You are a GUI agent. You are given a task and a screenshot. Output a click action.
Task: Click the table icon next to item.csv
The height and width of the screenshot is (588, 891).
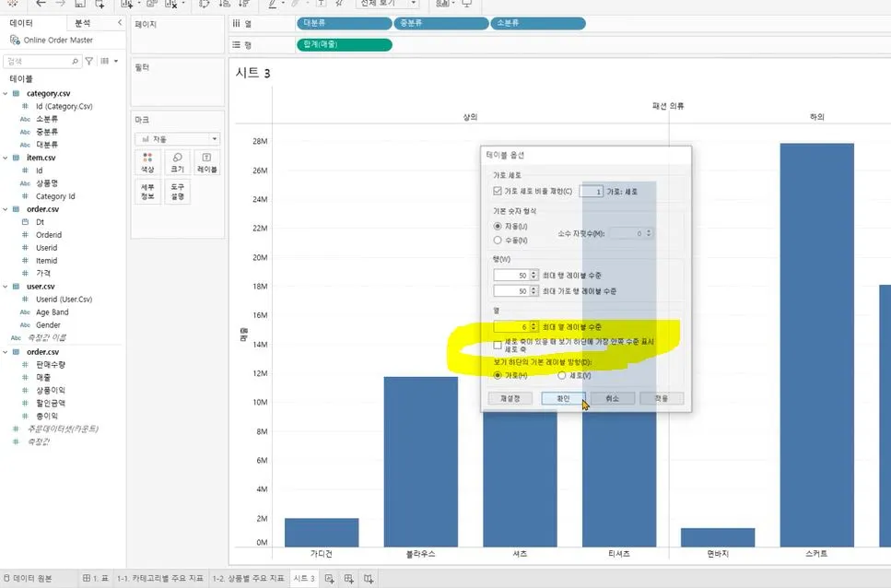tap(16, 158)
